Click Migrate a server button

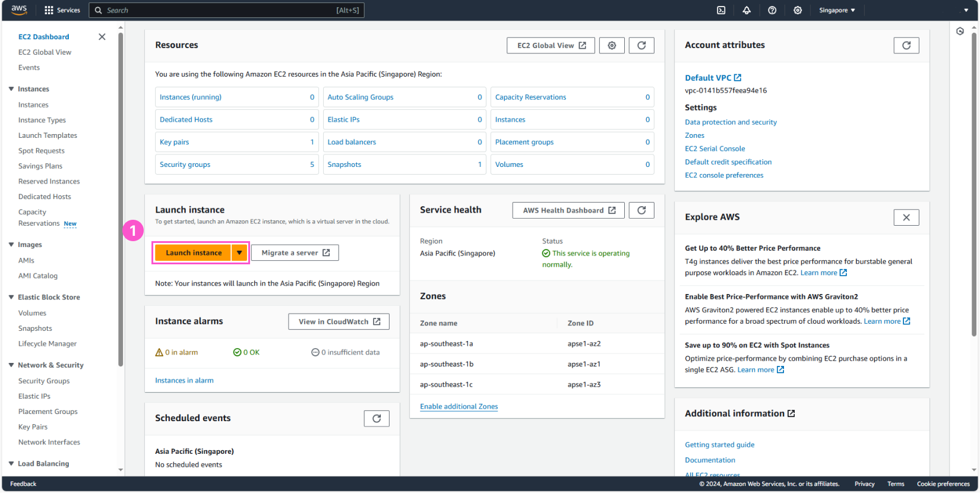pos(295,253)
